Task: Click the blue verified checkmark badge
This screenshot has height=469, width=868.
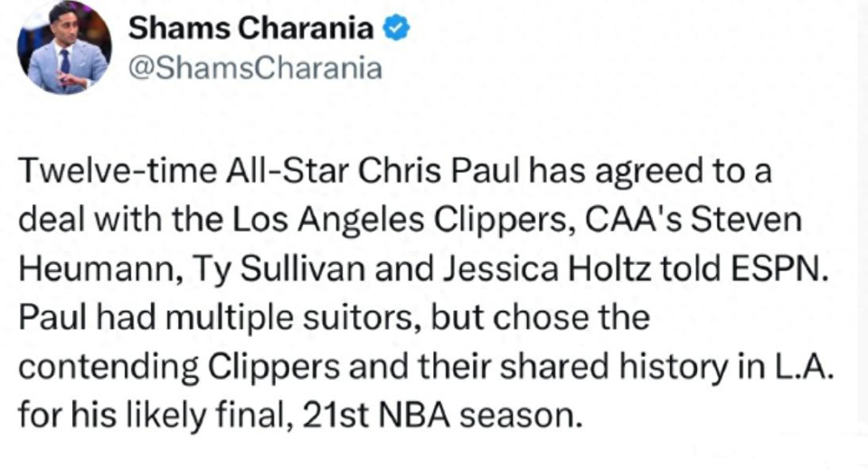Action: (x=396, y=28)
